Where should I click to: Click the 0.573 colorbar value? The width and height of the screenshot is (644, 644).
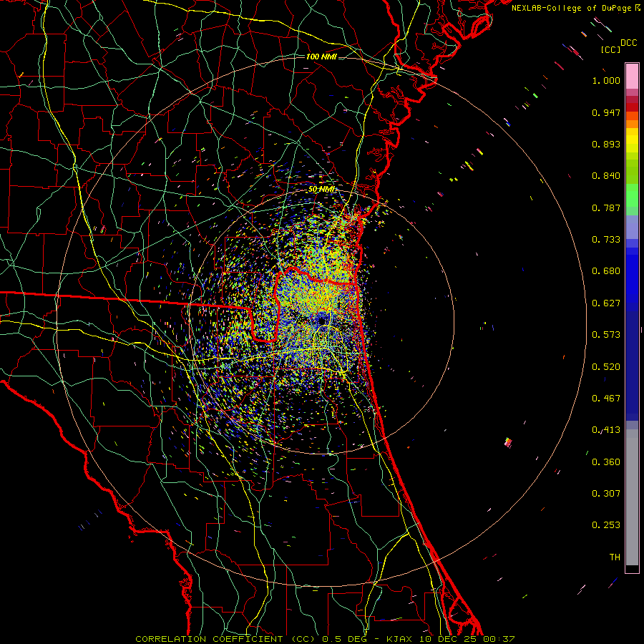(606, 335)
